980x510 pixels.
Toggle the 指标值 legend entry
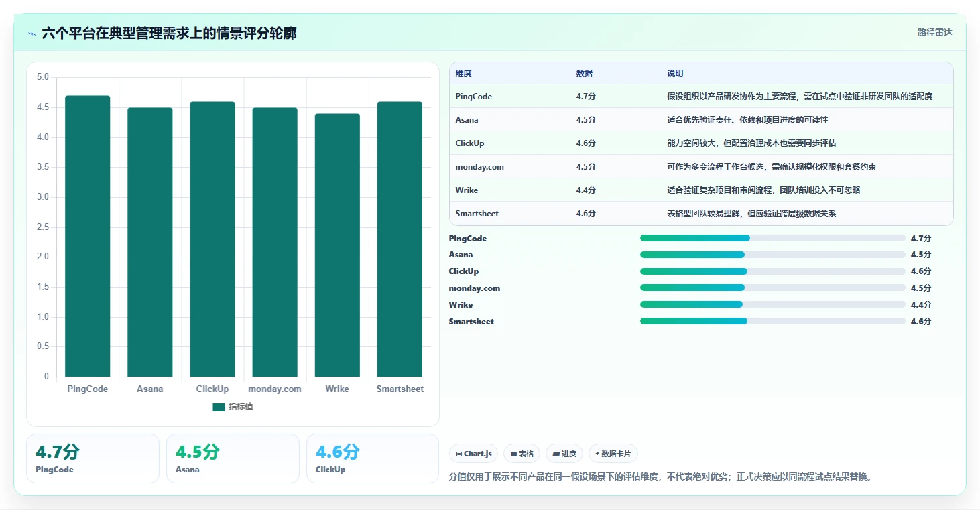point(233,407)
